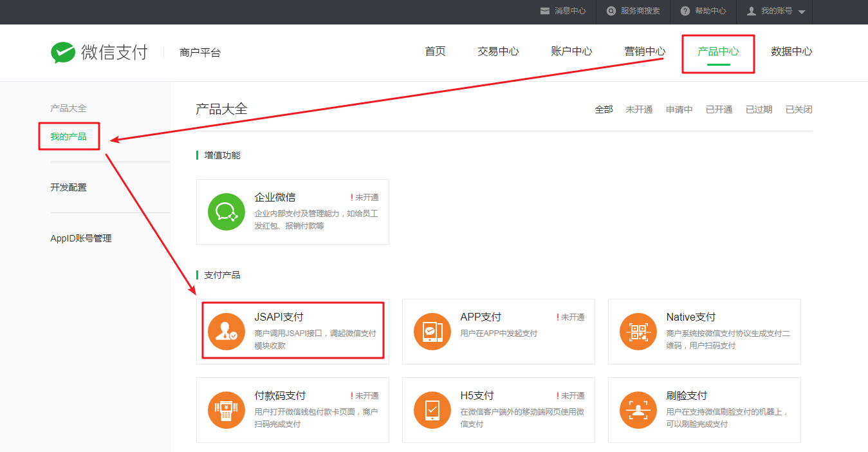Click the 支付产品 section heading

pos(222,275)
